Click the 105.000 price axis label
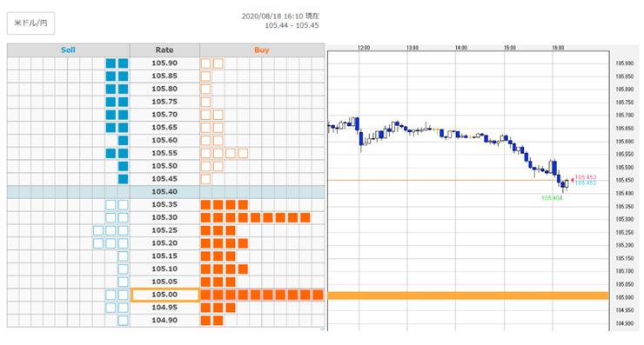The width and height of the screenshot is (644, 345). (x=625, y=297)
